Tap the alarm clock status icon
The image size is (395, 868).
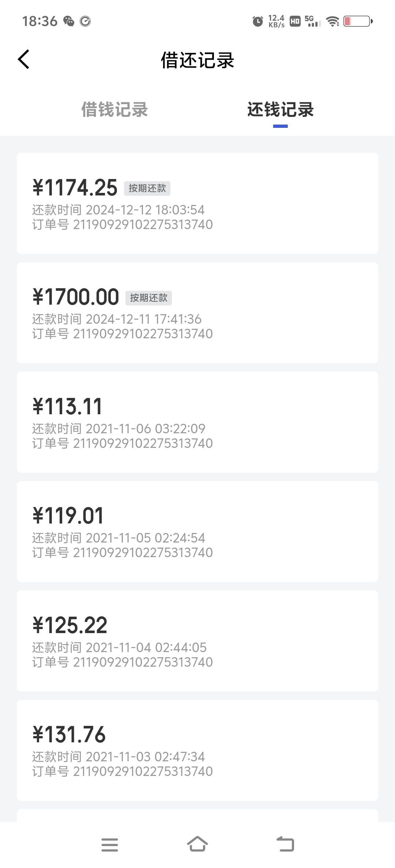coord(258,21)
